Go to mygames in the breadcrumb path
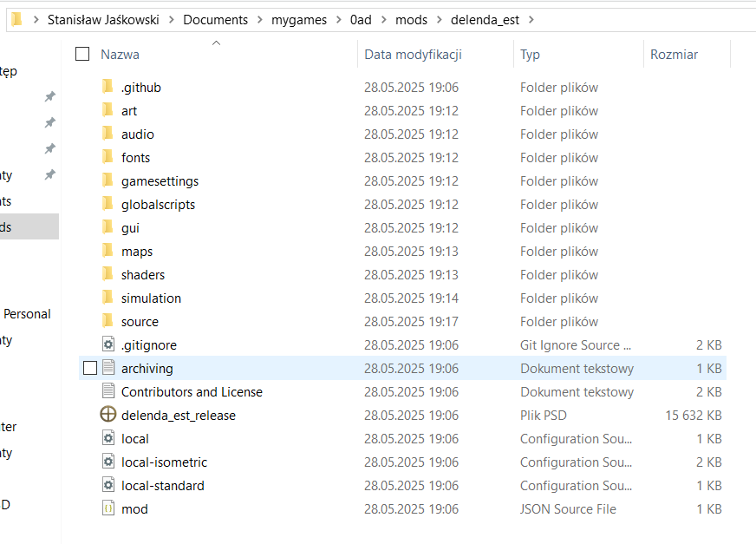 click(299, 20)
